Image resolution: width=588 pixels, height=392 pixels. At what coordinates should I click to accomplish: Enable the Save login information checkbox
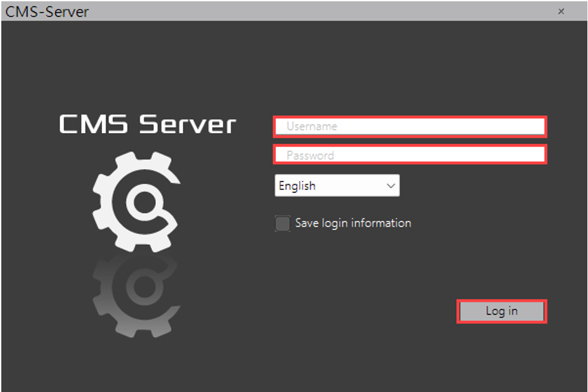(282, 223)
